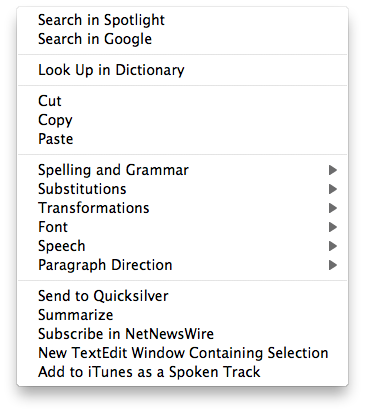Choose New TextEdit Window Containing Selection
365x413 pixels.
(182, 353)
